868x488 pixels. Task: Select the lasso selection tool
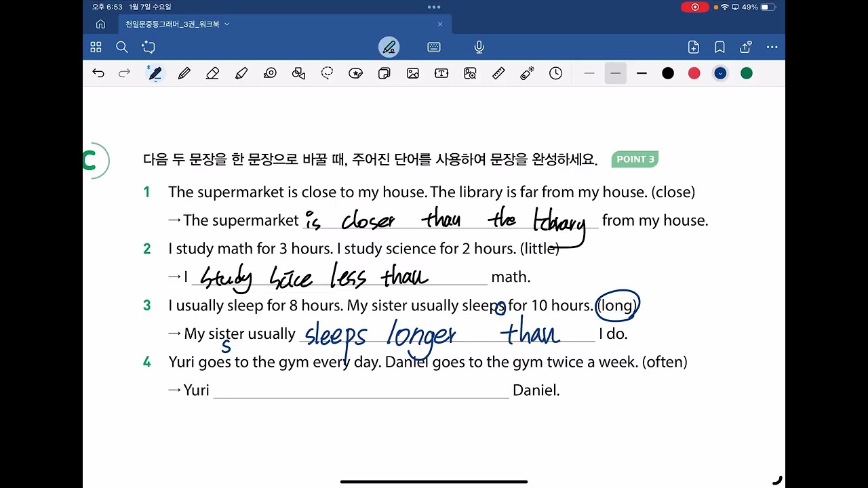click(327, 73)
